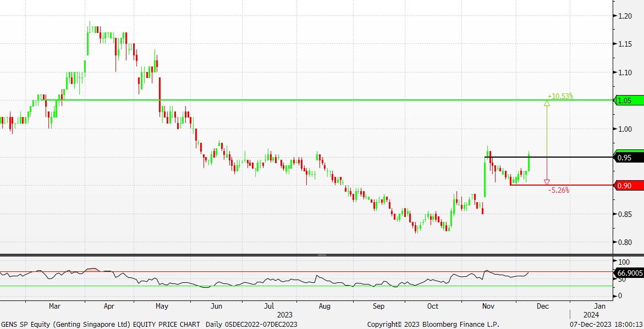Image resolution: width=644 pixels, height=329 pixels.
Task: Select the black horizontal 0.95 breakout line
Action: click(548, 157)
